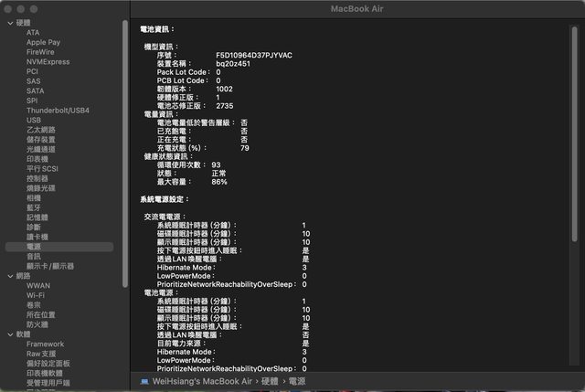The height and width of the screenshot is (392, 585).
Task: Select 防火牆 (Firewall) under network
Action: point(37,324)
